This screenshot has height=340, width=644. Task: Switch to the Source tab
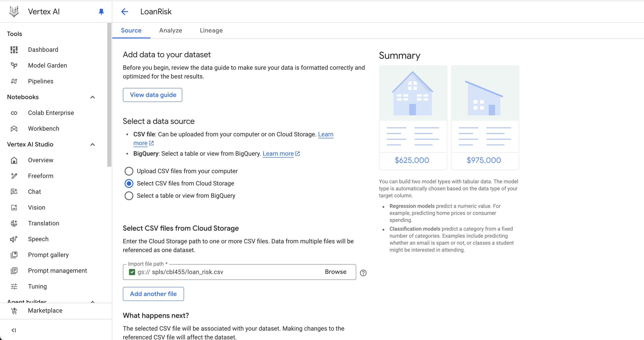[x=131, y=30]
